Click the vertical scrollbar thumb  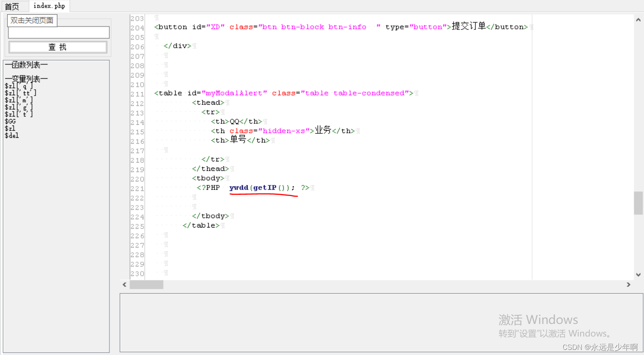(x=638, y=203)
